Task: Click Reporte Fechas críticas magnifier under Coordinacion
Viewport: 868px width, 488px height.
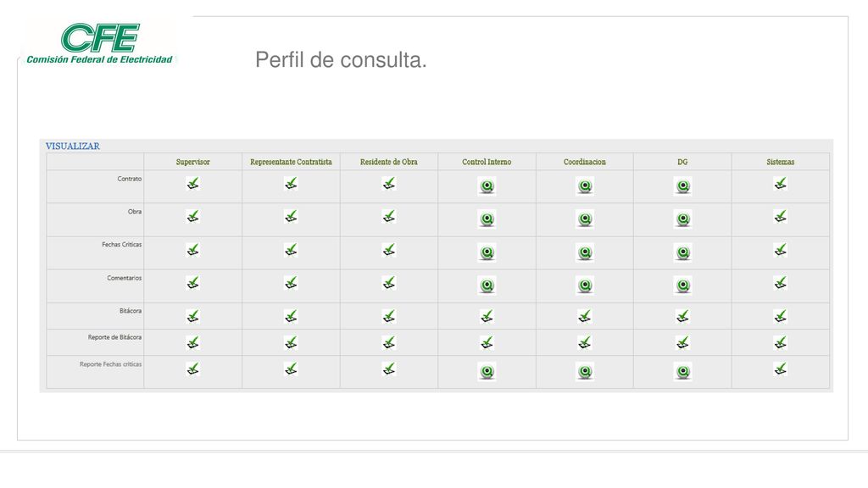Action: point(585,371)
